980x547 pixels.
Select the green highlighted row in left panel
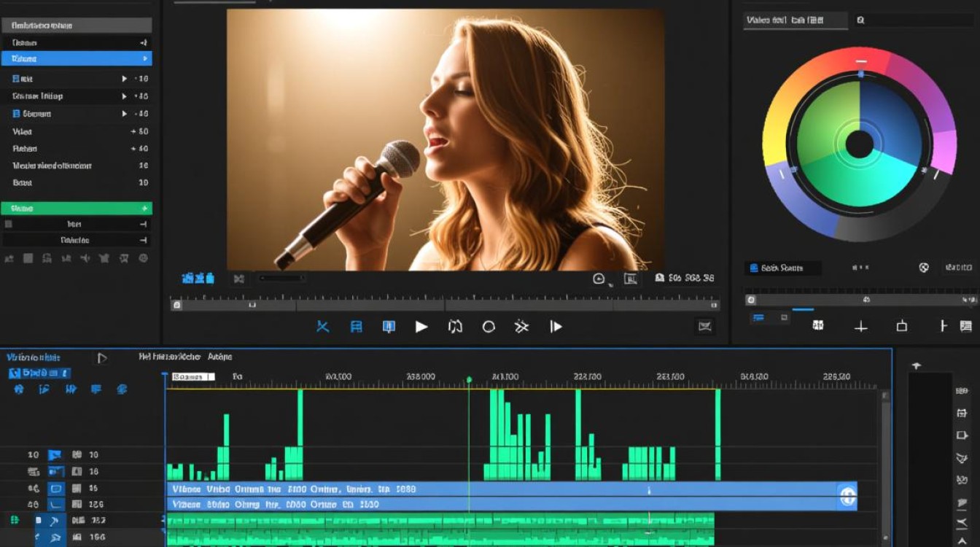coord(76,209)
